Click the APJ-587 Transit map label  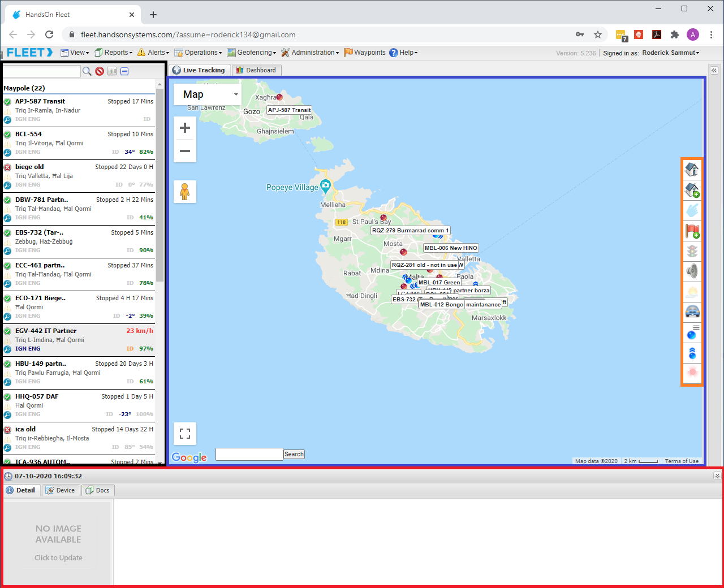[289, 110]
